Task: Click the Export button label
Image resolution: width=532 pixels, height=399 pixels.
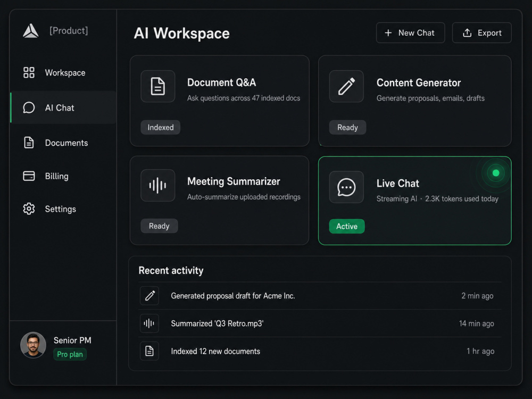Action: click(x=489, y=33)
